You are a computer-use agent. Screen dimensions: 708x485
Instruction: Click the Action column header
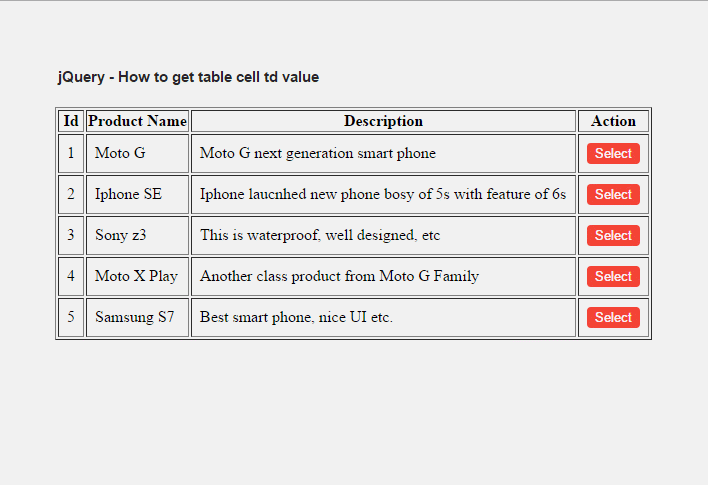point(613,121)
